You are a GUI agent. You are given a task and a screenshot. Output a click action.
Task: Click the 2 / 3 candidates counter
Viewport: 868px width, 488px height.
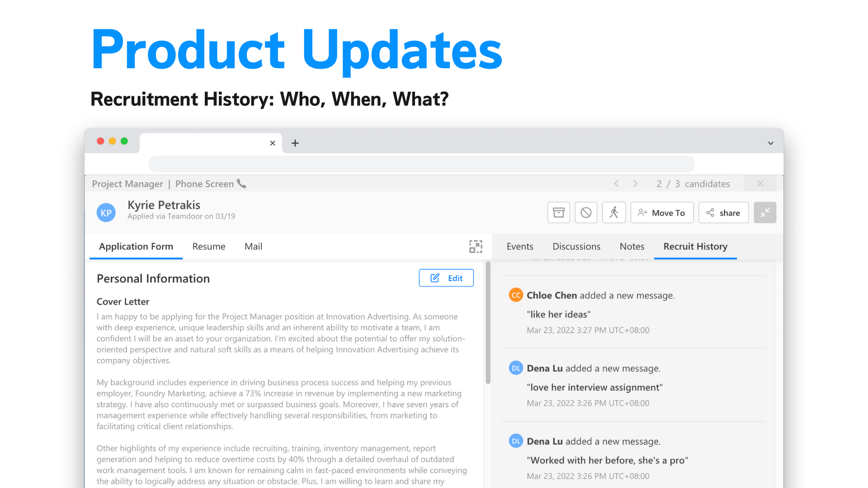point(693,184)
